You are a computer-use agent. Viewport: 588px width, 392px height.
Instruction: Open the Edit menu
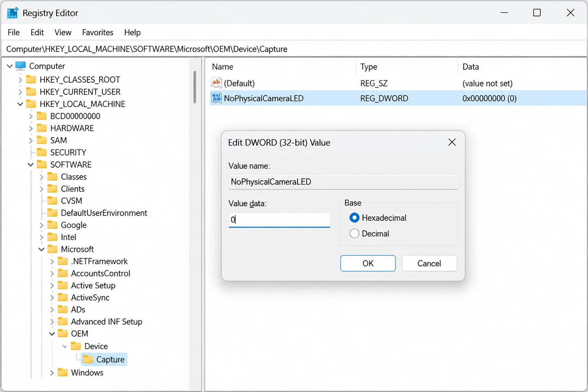pyautogui.click(x=37, y=33)
